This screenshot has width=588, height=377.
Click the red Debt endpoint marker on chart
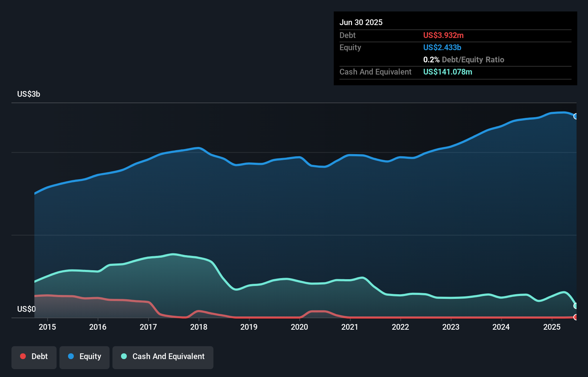pyautogui.click(x=576, y=317)
